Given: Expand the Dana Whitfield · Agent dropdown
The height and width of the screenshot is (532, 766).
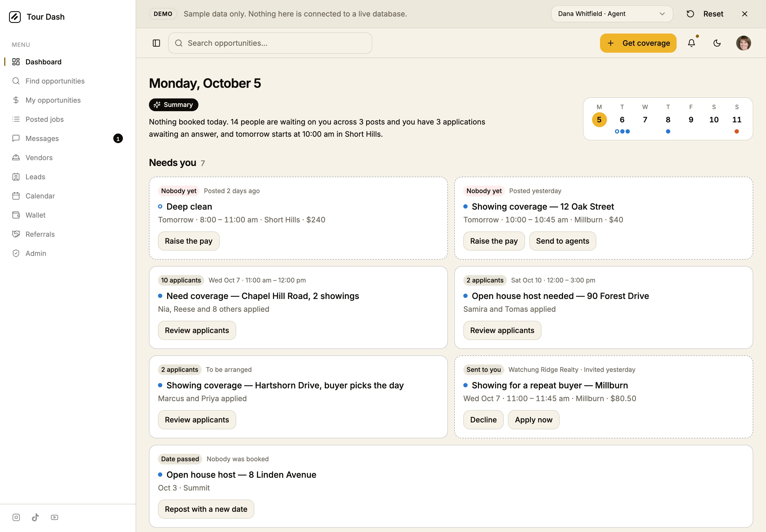Looking at the screenshot, I should [612, 14].
